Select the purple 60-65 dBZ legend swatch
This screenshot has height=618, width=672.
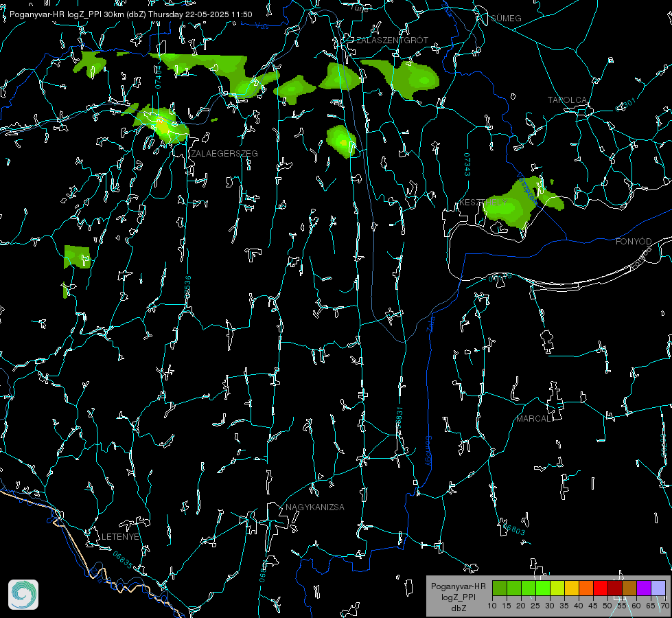644,588
